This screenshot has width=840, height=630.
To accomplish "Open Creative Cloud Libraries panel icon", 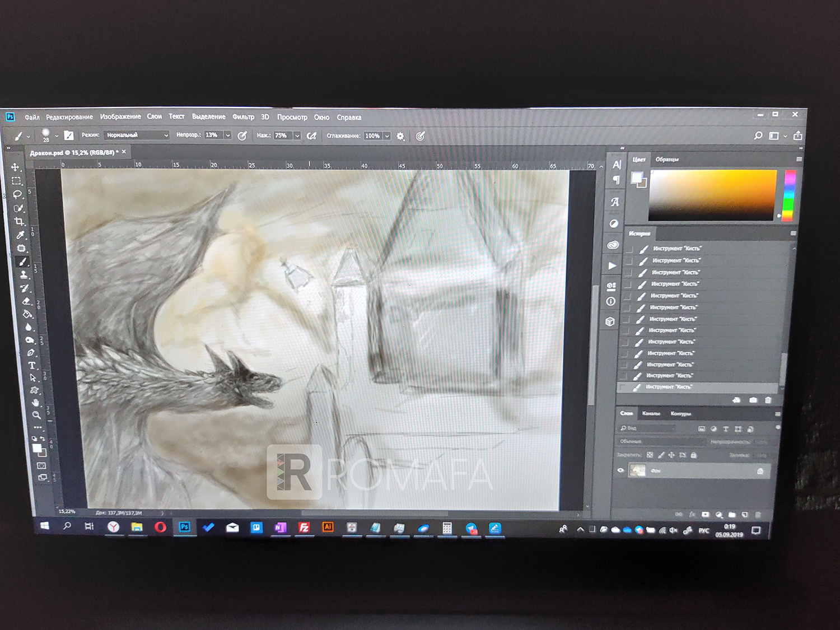I will [613, 245].
